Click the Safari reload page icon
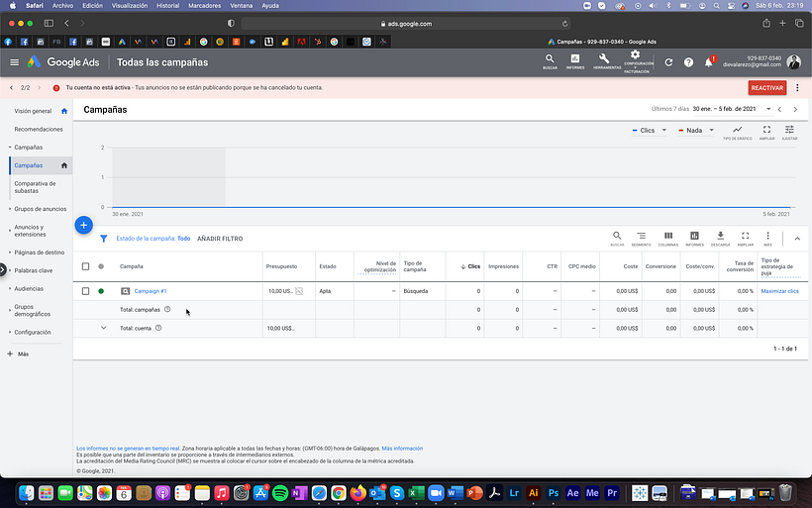 565,24
